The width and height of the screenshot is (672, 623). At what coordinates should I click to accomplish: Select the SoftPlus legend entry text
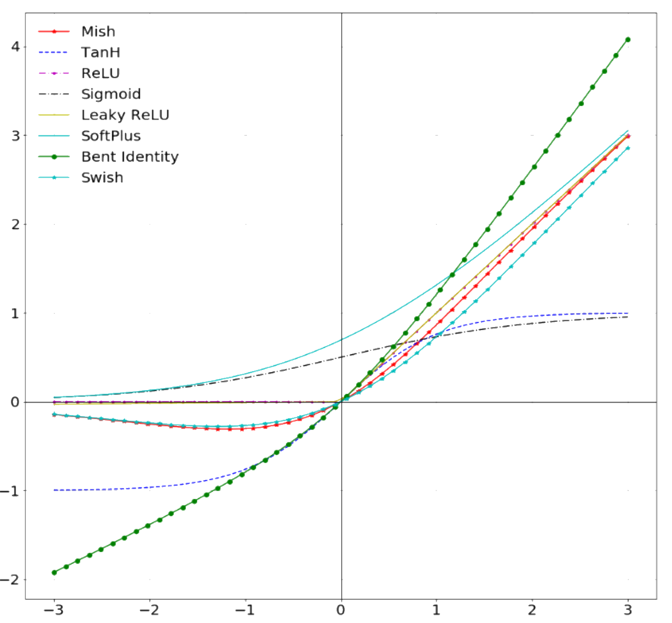point(111,136)
